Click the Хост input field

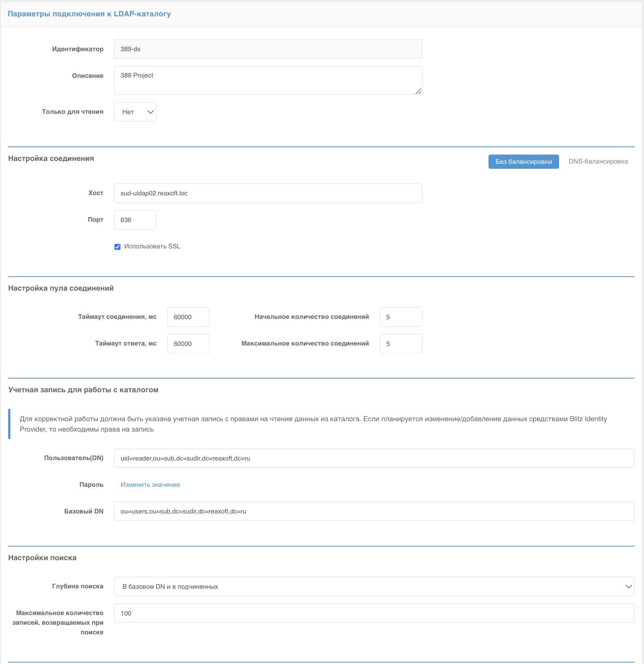click(268, 193)
